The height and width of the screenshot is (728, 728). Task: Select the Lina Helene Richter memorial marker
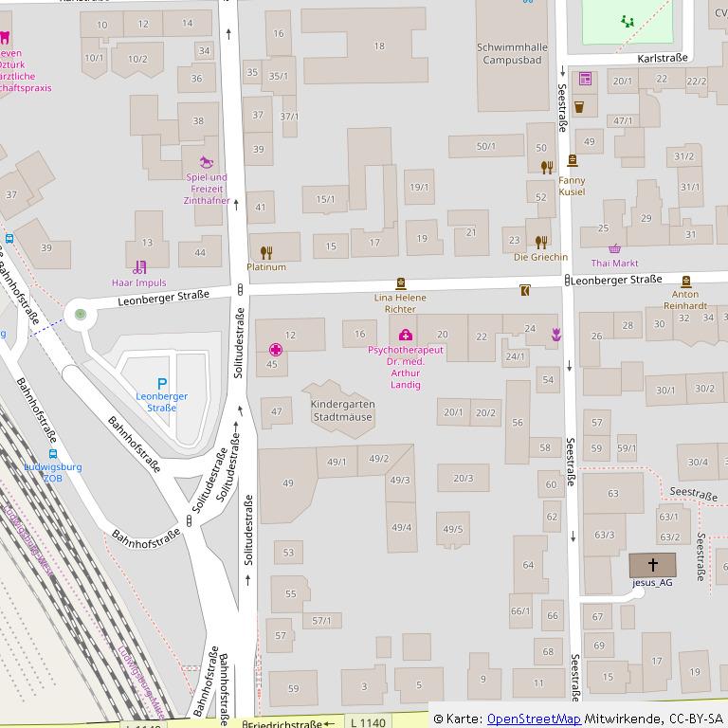[x=399, y=283]
